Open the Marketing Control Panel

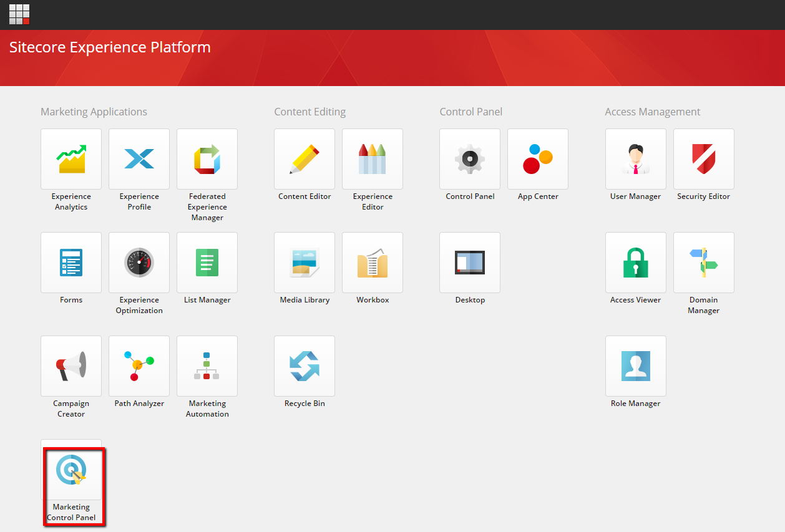[x=71, y=471]
